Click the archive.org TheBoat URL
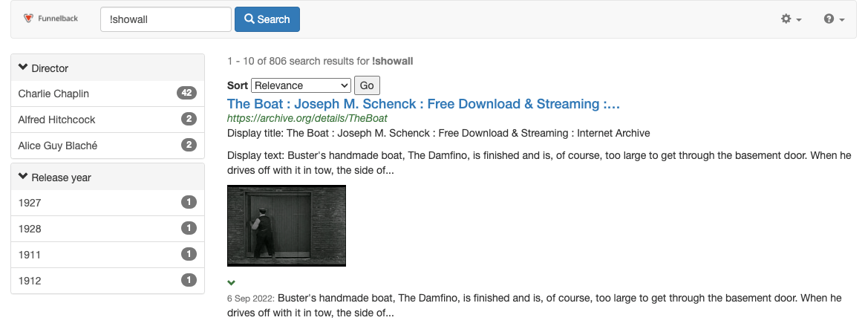 pyautogui.click(x=307, y=118)
